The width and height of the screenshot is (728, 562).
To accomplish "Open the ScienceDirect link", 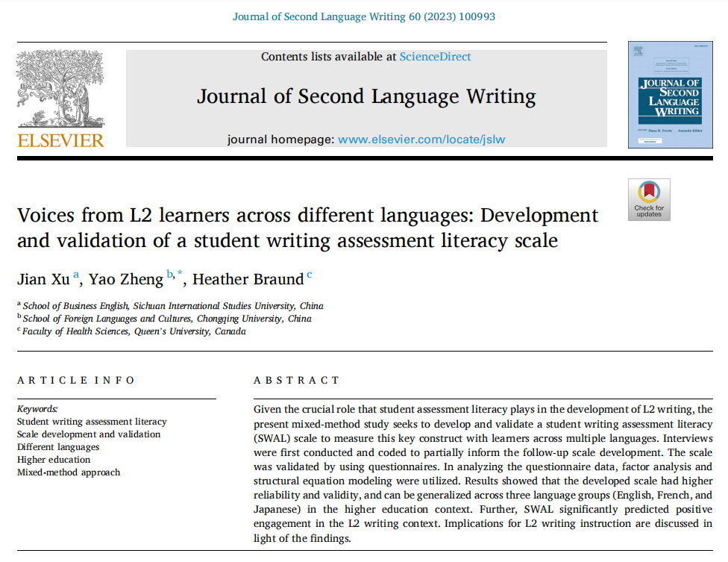I will click(435, 57).
